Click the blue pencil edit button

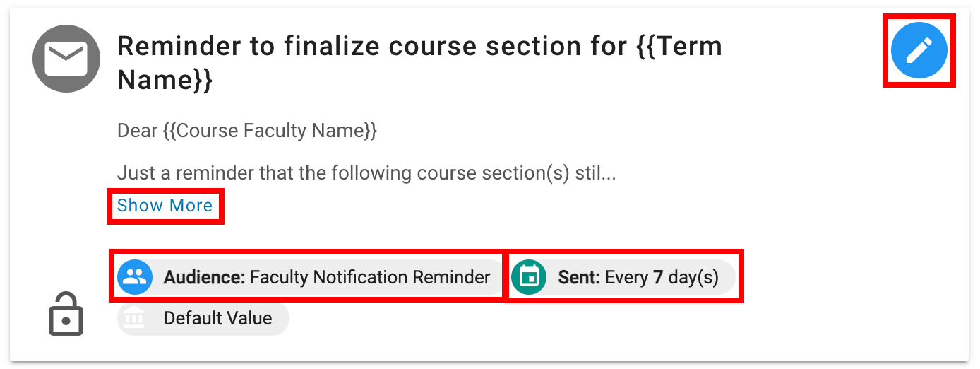point(919,49)
